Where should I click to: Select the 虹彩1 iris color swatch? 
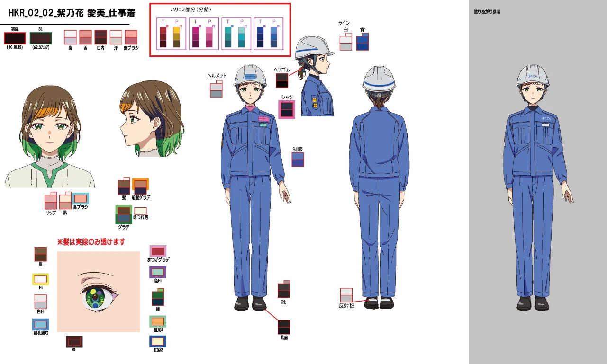158,321
